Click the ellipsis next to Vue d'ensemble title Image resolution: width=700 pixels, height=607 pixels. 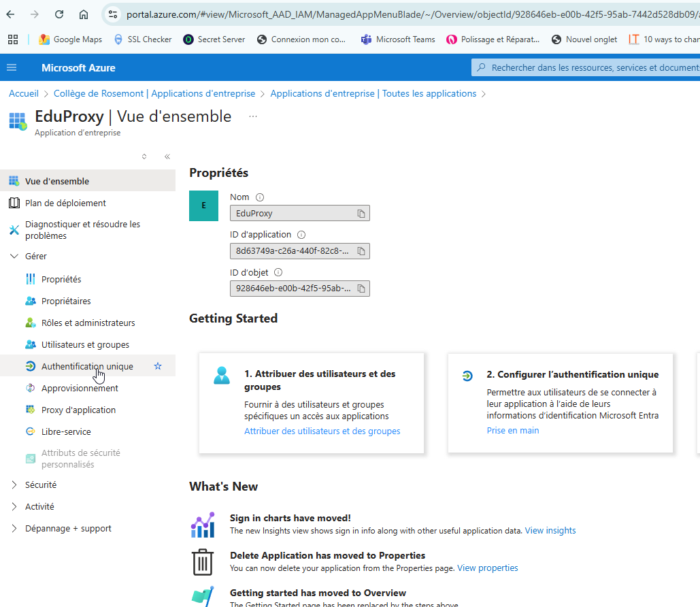[253, 116]
